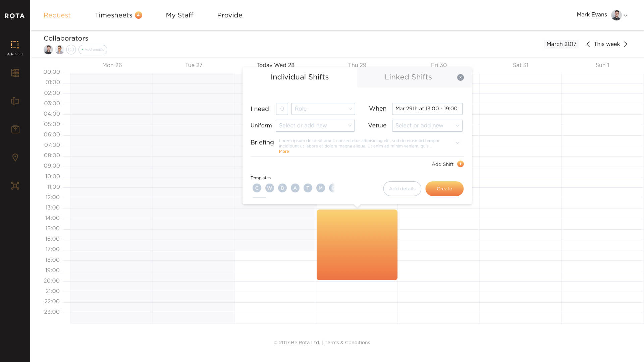Click the Sun 1 column header
Viewport: 644px width, 362px height.
click(602, 65)
